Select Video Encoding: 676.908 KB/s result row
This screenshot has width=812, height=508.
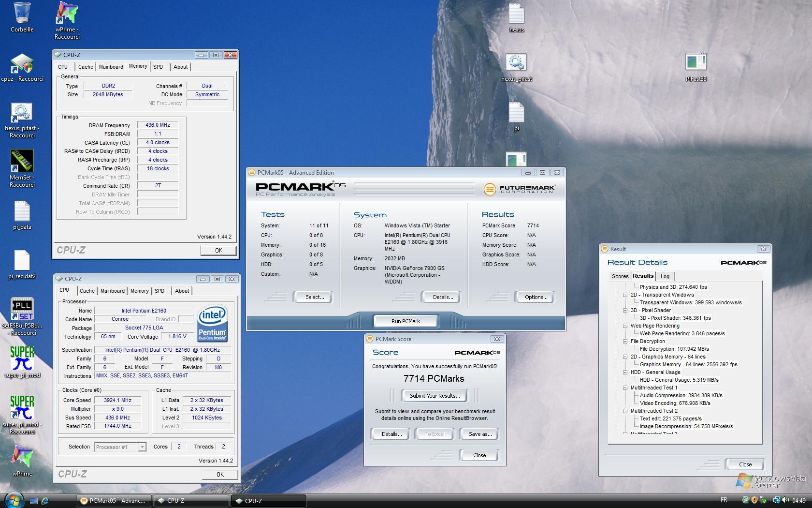[x=675, y=403]
